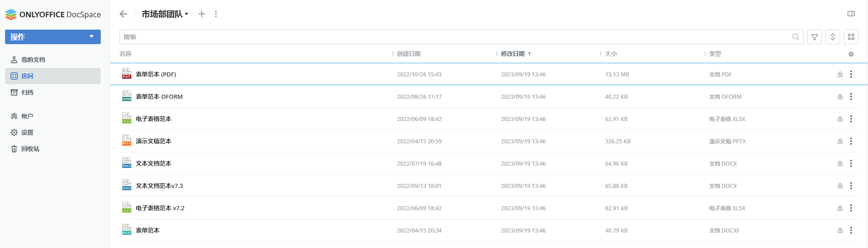This screenshot has width=868, height=248.
Task: Toggle the lock for 表单范本 OFORM
Action: pyautogui.click(x=840, y=96)
